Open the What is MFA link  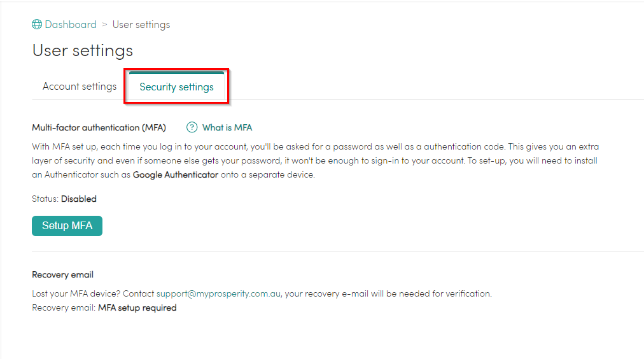click(x=227, y=127)
